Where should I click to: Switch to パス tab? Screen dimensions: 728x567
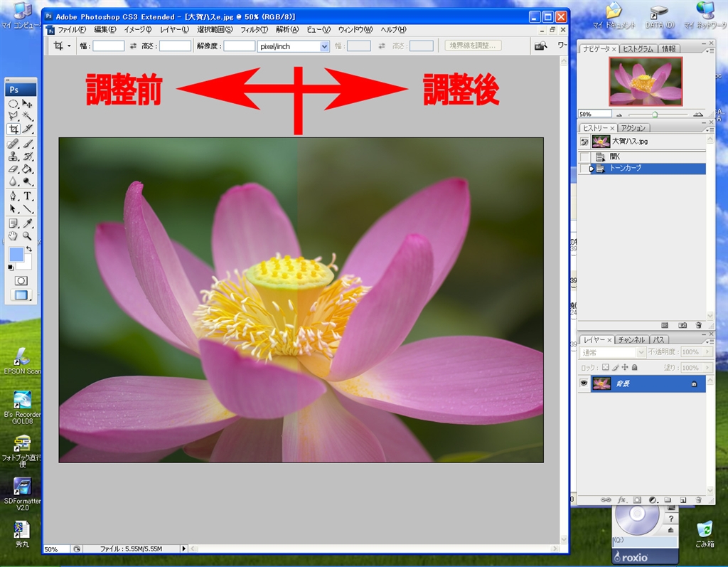pos(658,340)
